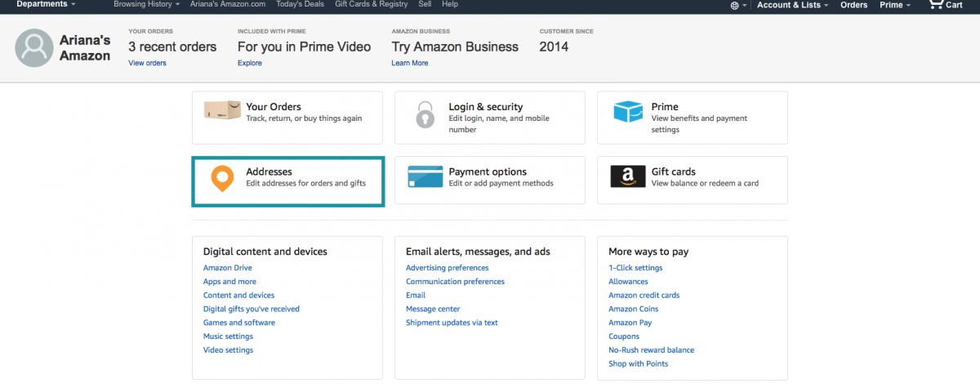Open the globe language selector
Screen dimensions: 980x392
[x=737, y=5]
